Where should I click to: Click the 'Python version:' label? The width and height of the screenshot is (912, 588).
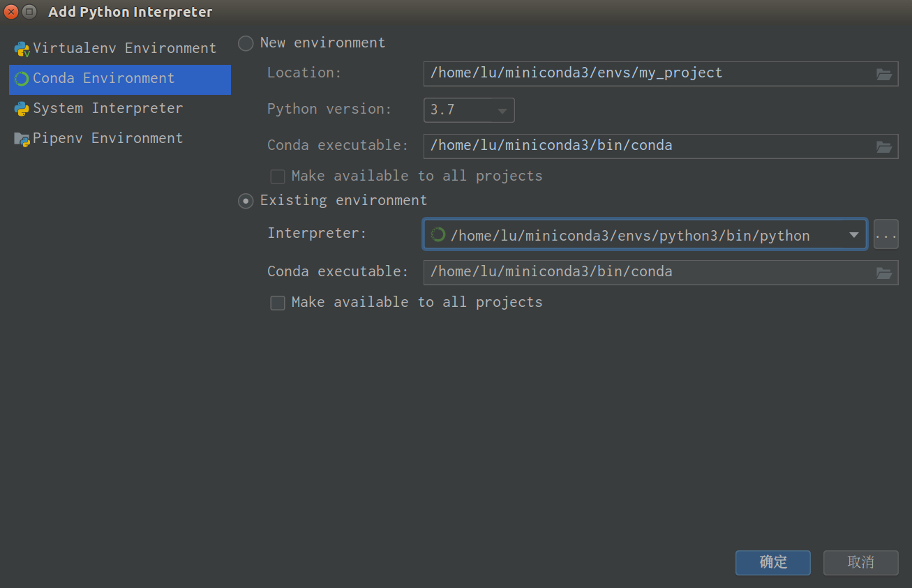(x=329, y=110)
